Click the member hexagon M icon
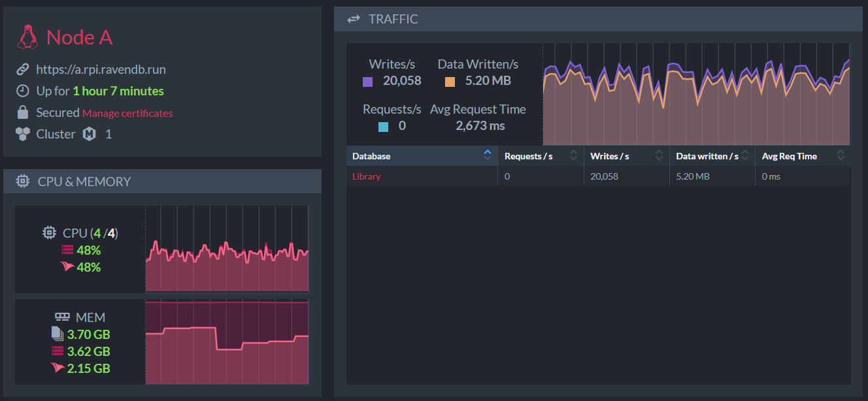This screenshot has height=401, width=868. tap(90, 134)
